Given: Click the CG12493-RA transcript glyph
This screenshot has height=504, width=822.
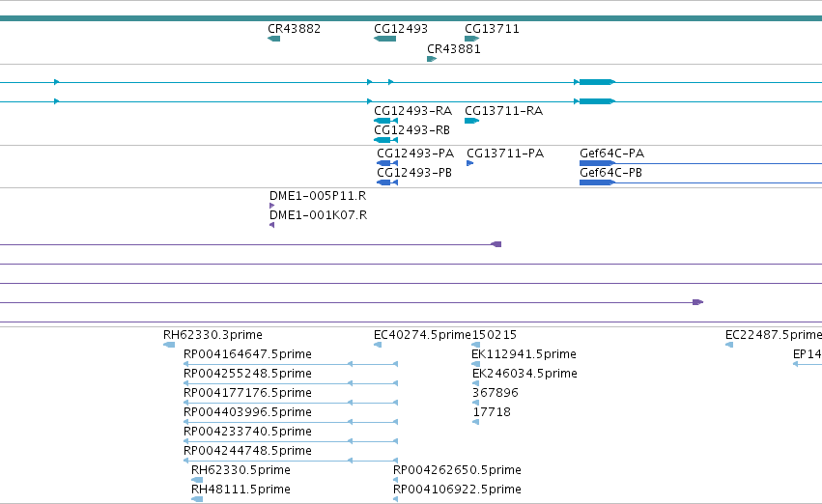Looking at the screenshot, I should [x=385, y=121].
